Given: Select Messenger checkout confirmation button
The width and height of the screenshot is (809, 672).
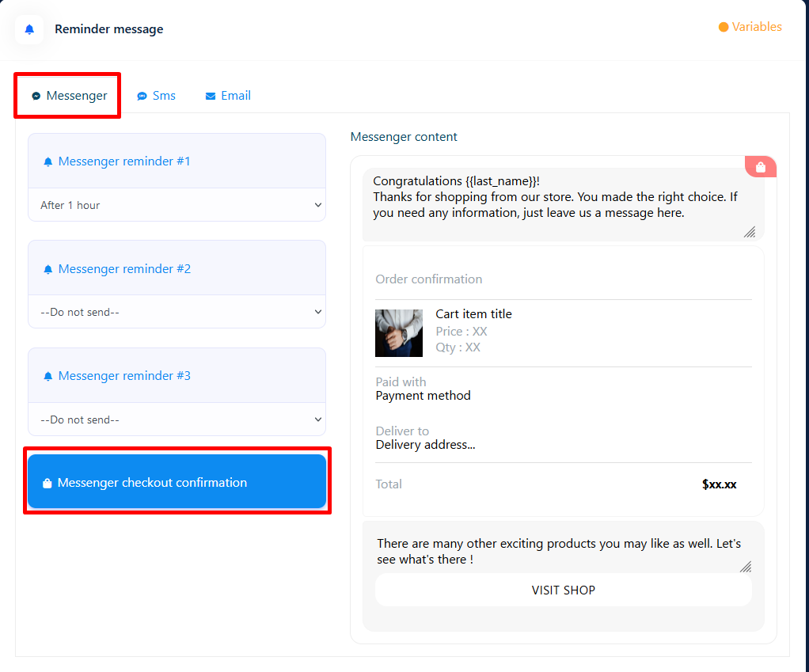Looking at the screenshot, I should click(x=177, y=481).
